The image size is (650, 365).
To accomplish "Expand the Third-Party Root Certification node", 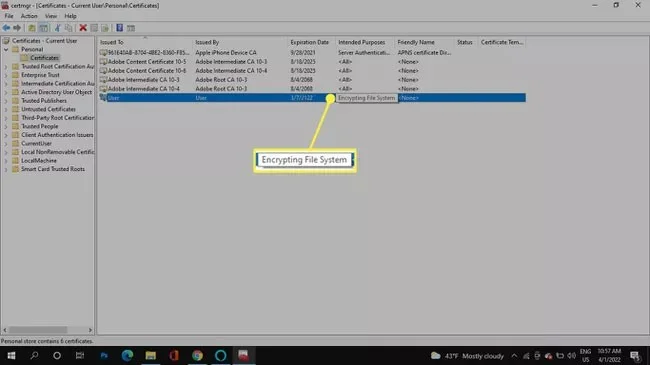I will pyautogui.click(x=6, y=118).
